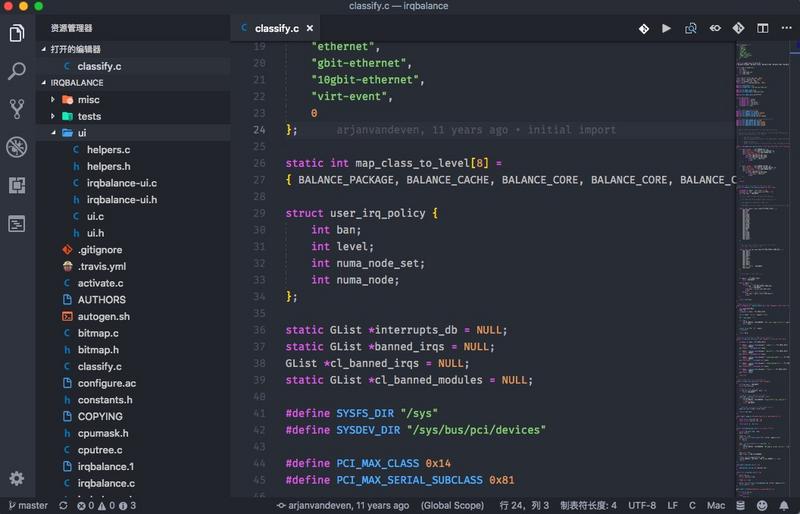Open the Source Control view

17,109
